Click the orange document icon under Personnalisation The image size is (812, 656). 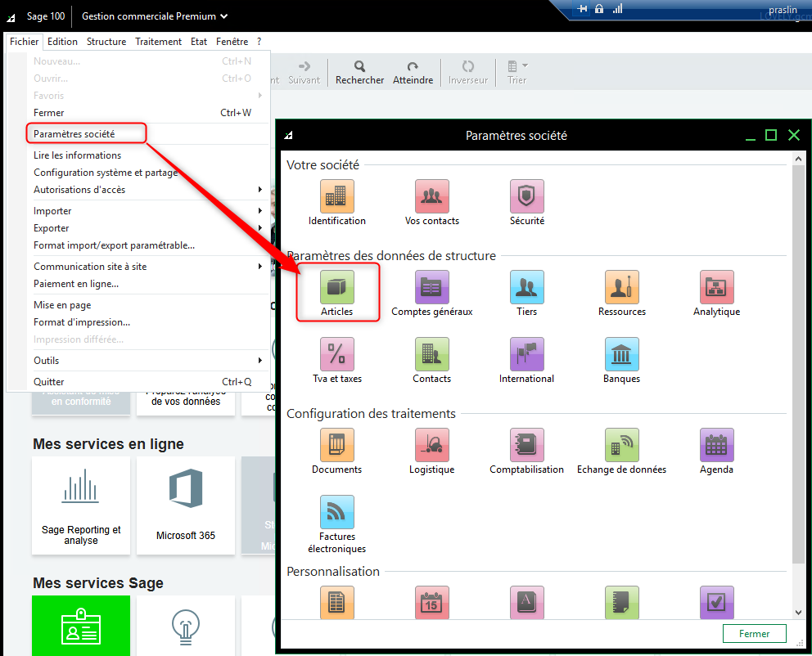pyautogui.click(x=336, y=602)
